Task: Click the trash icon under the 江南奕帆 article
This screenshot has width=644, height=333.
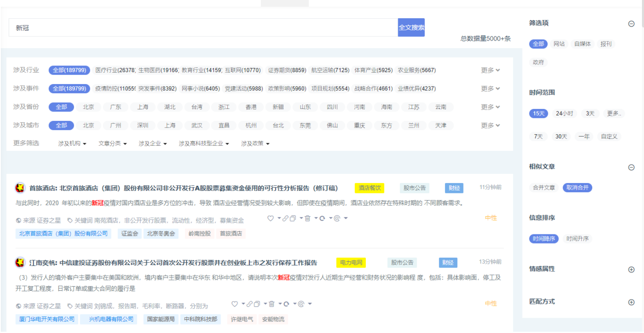Action: (x=272, y=304)
